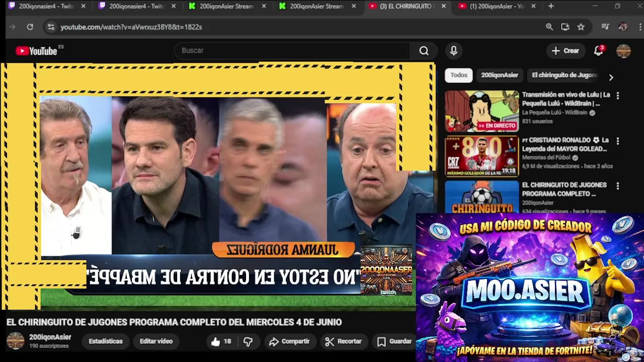Image resolution: width=644 pixels, height=362 pixels.
Task: Open the browser zoom magnifier icon
Action: [549, 27]
